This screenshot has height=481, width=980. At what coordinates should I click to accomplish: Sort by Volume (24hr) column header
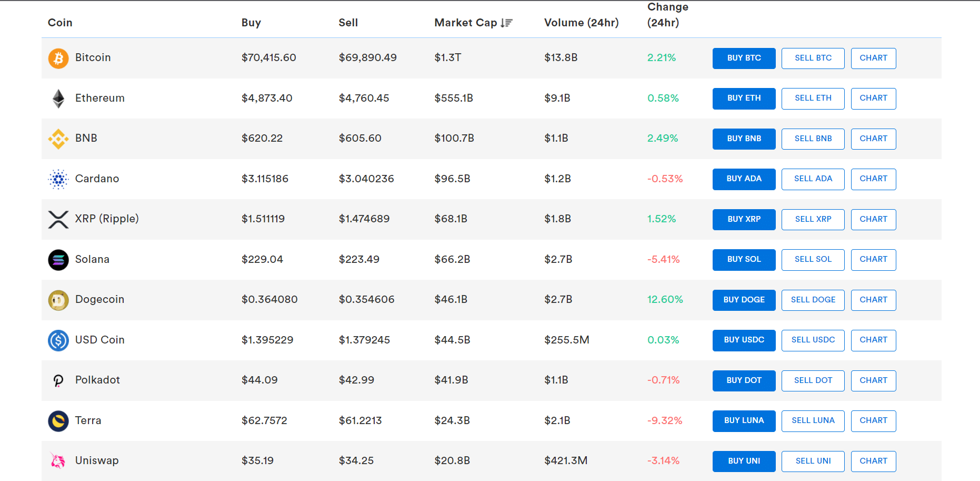pyautogui.click(x=582, y=23)
